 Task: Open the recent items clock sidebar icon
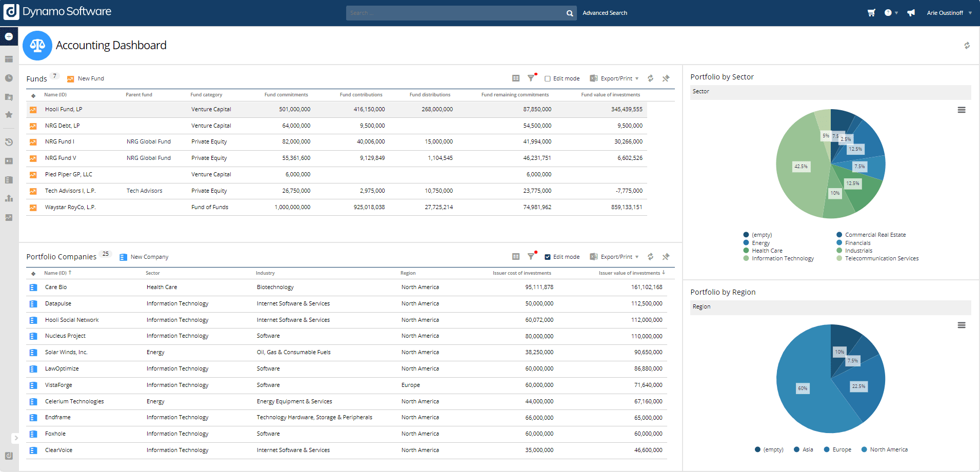point(9,78)
